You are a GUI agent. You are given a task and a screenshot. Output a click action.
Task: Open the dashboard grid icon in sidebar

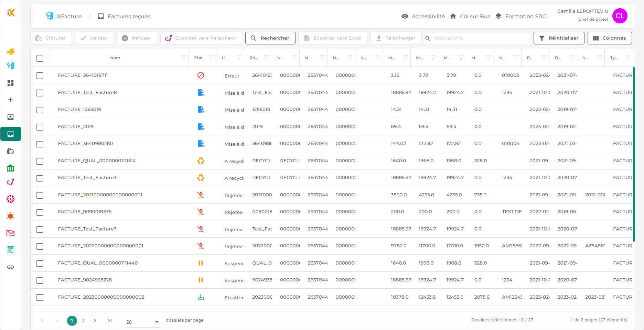click(11, 83)
